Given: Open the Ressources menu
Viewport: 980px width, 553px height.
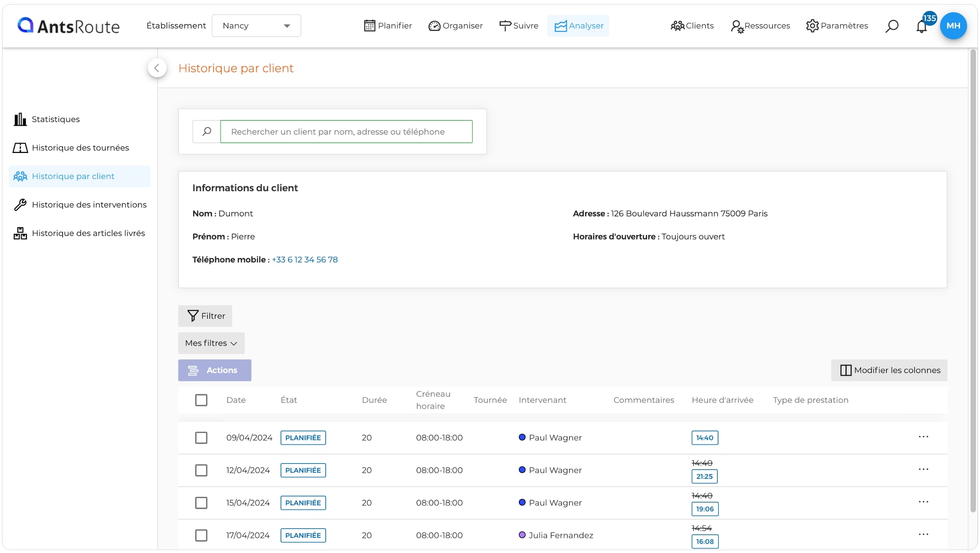Looking at the screenshot, I should coord(760,26).
